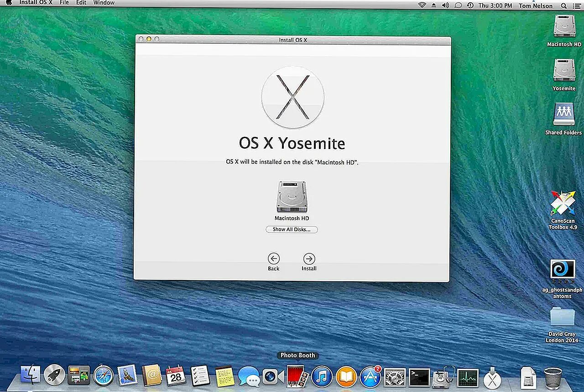
Task: Open Mail app in the Dock
Action: tap(127, 375)
